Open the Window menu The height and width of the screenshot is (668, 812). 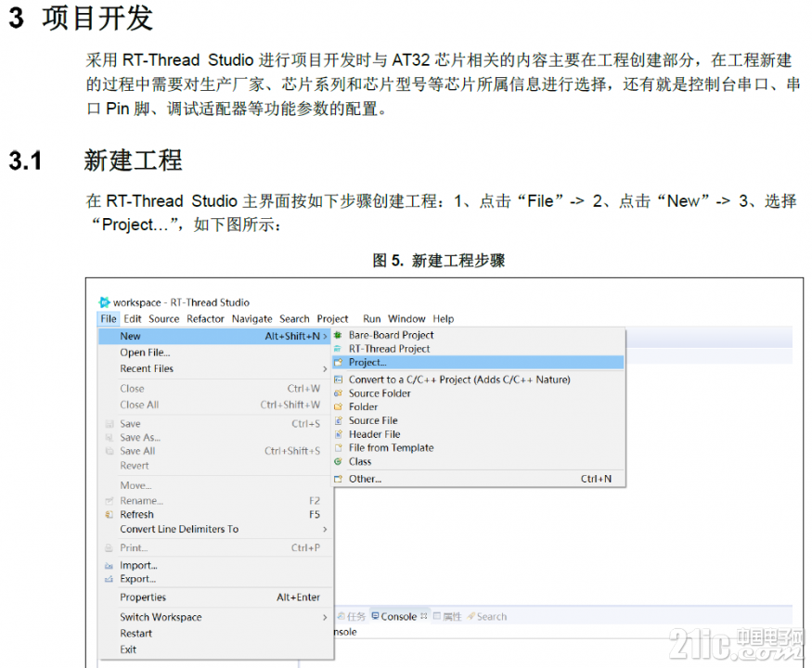pyautogui.click(x=406, y=319)
